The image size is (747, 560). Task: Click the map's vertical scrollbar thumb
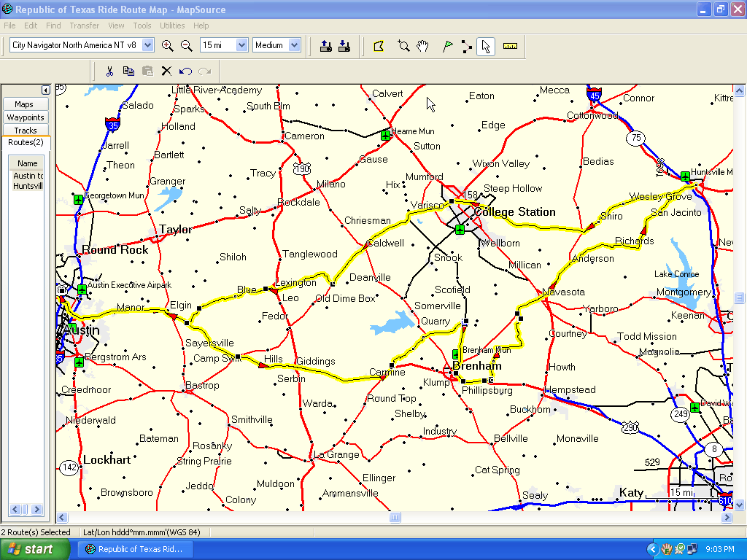[740, 297]
